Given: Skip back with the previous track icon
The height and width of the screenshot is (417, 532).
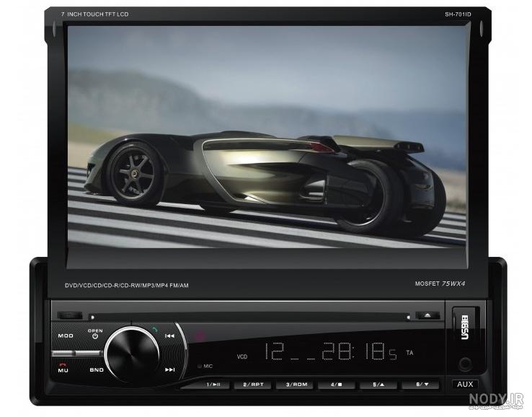Looking at the screenshot, I should [x=169, y=336].
